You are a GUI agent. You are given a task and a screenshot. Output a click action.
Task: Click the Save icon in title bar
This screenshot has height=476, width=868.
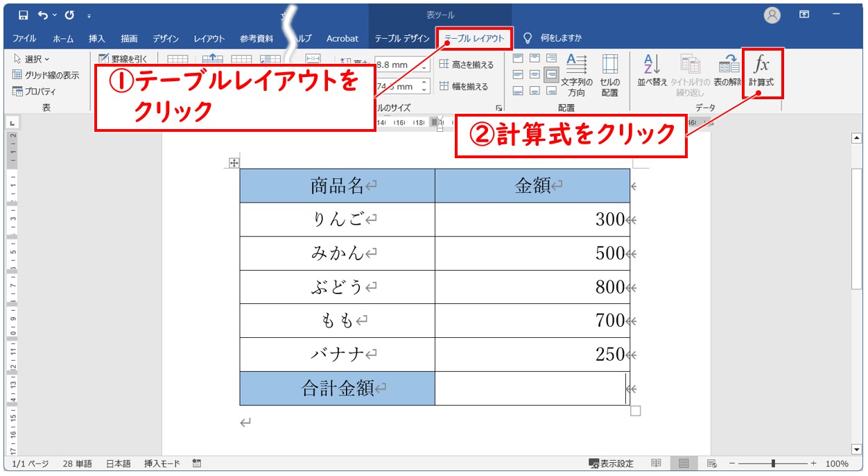coord(23,15)
